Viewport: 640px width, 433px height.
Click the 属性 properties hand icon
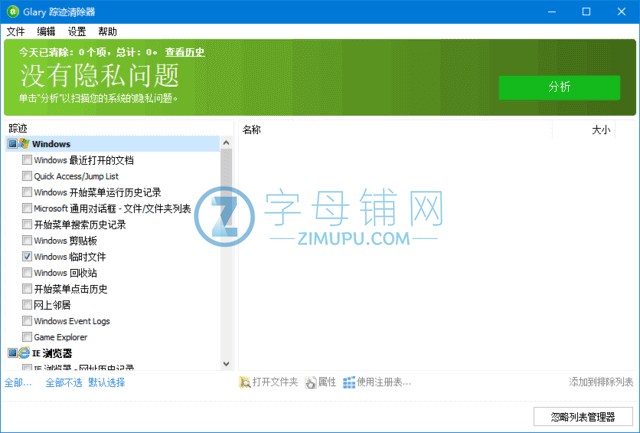(311, 382)
